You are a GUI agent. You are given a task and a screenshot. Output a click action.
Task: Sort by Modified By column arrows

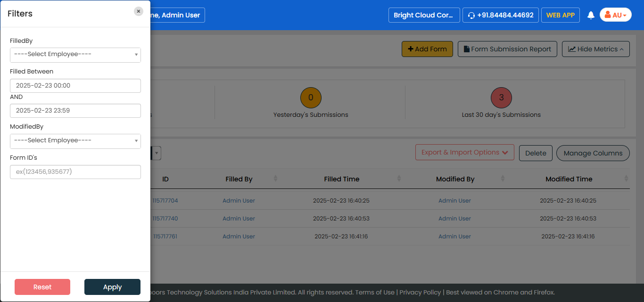tap(503, 179)
